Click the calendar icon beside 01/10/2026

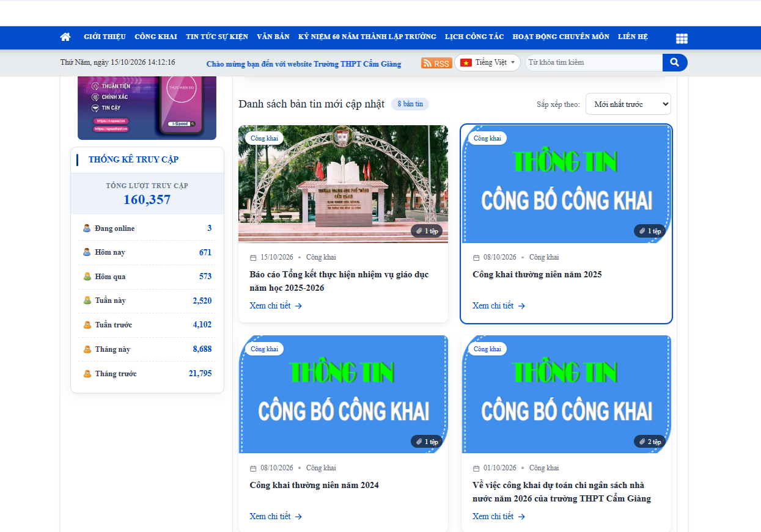[x=476, y=468]
